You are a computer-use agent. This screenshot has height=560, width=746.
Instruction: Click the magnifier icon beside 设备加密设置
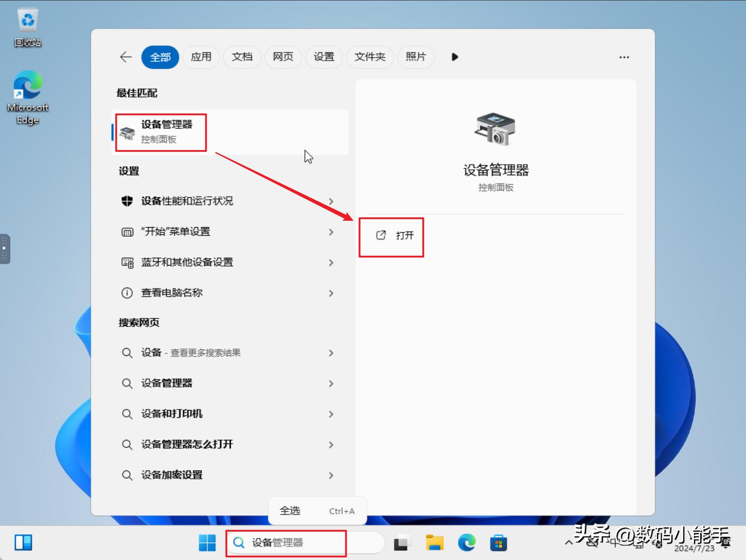pyautogui.click(x=127, y=475)
